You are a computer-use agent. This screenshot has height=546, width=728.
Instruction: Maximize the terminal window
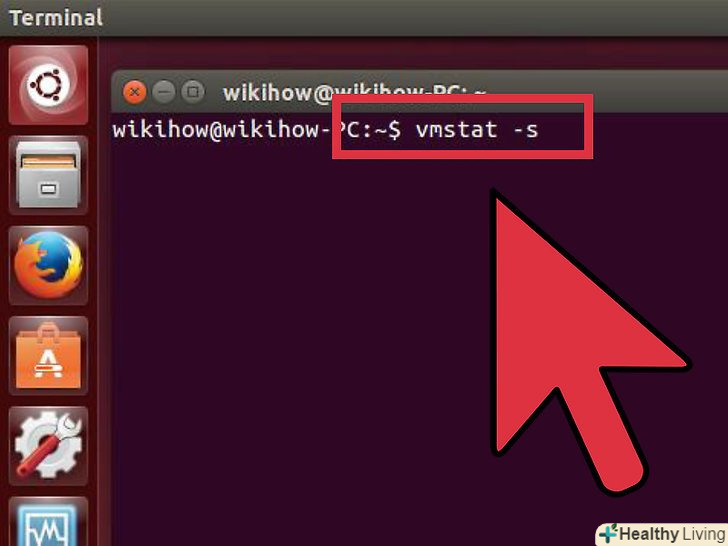(x=193, y=92)
